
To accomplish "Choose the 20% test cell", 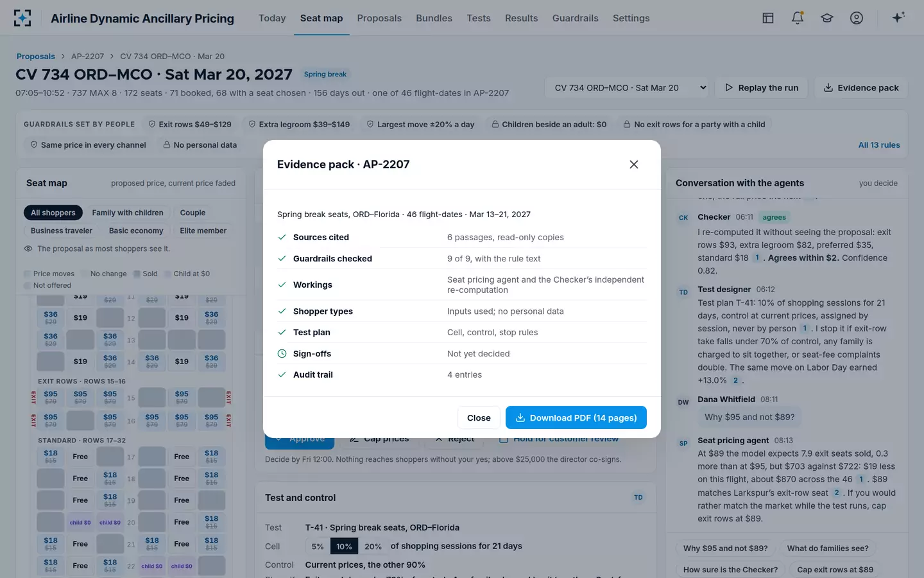I will coord(373,547).
